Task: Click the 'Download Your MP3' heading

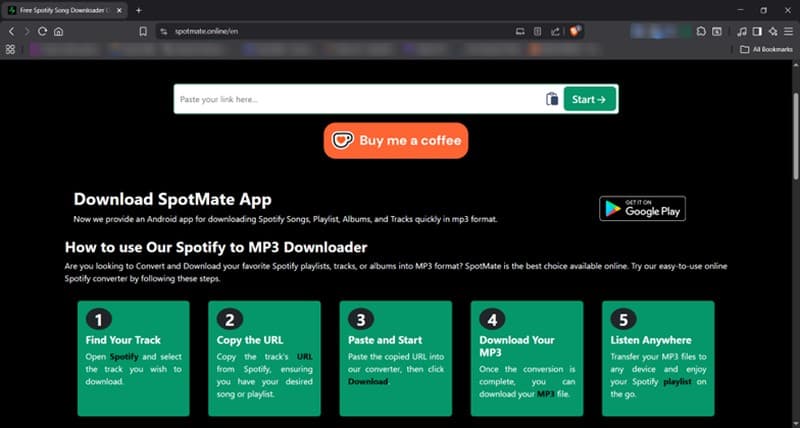Action: (x=517, y=346)
